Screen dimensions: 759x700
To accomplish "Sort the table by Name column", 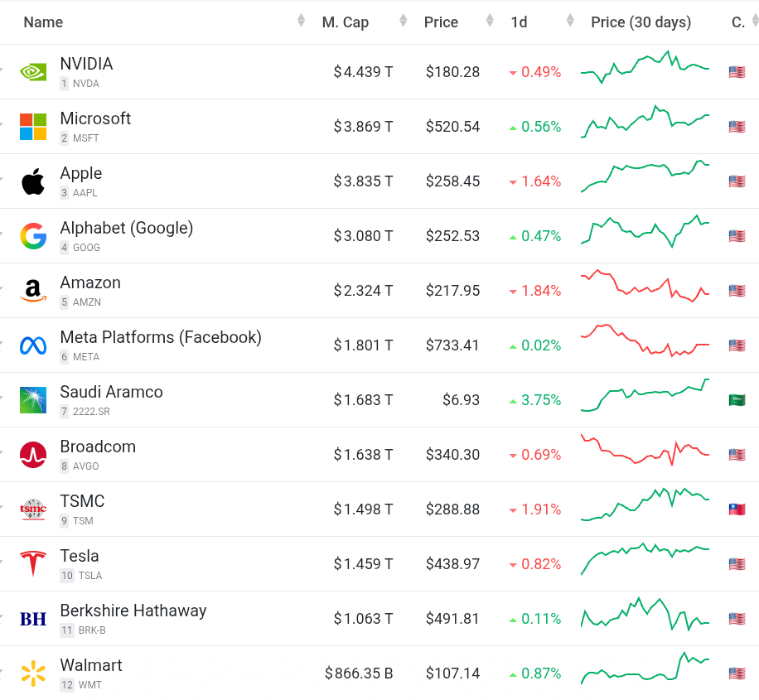I will pos(43,22).
